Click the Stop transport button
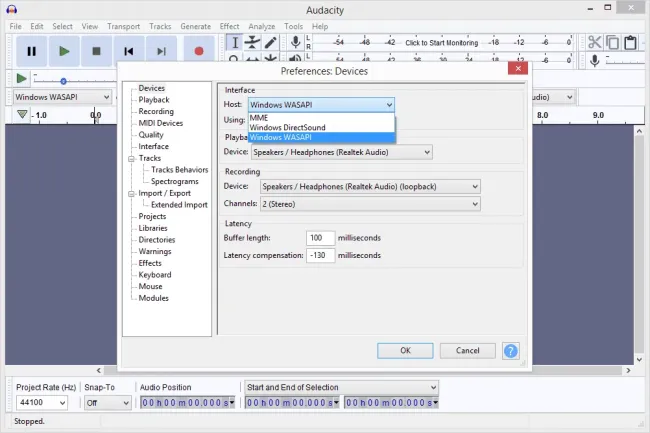The height and width of the screenshot is (433, 650). (96, 51)
